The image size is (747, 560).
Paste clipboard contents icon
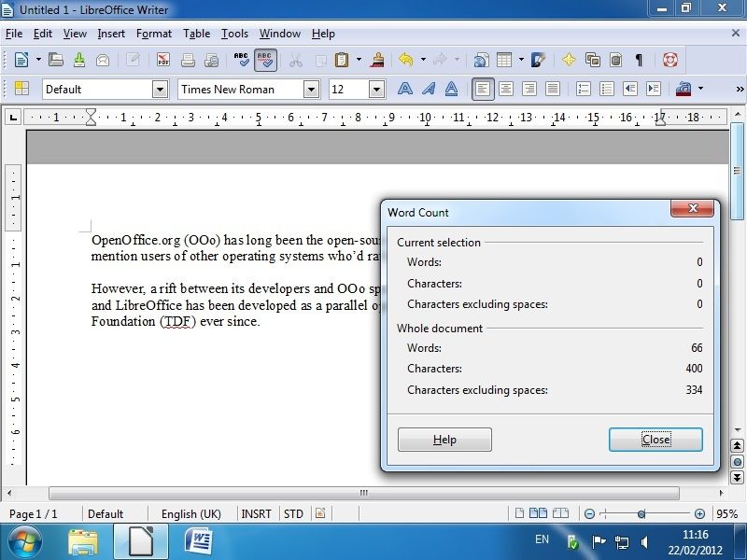coord(342,60)
